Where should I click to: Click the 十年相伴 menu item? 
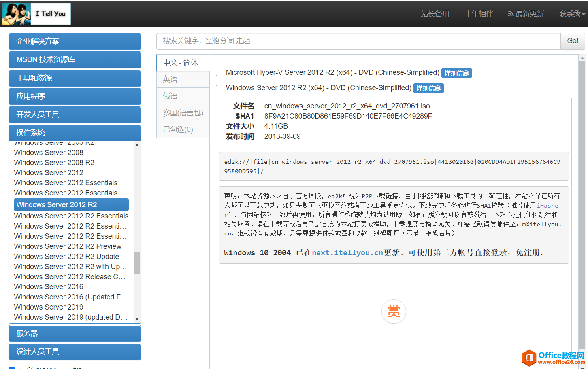coord(478,13)
